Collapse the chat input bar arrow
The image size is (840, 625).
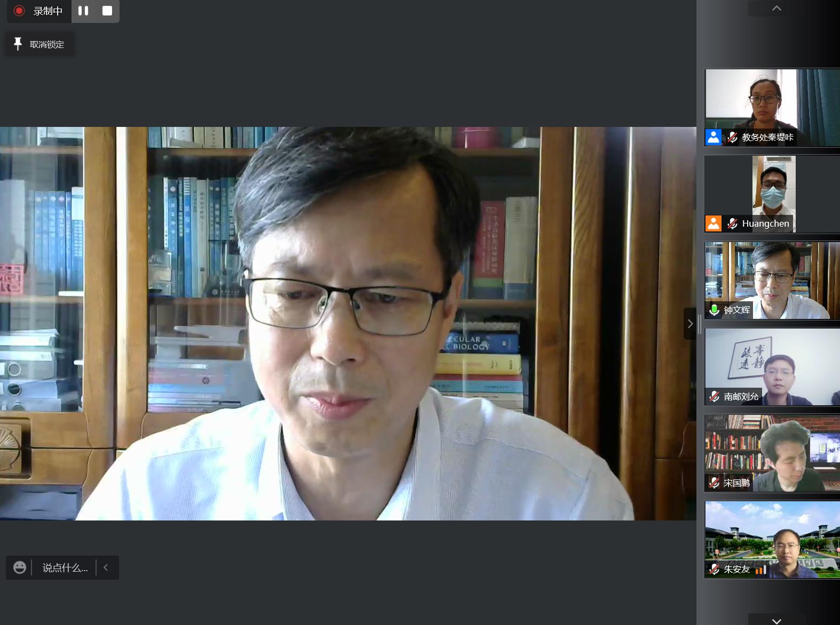coord(106,567)
